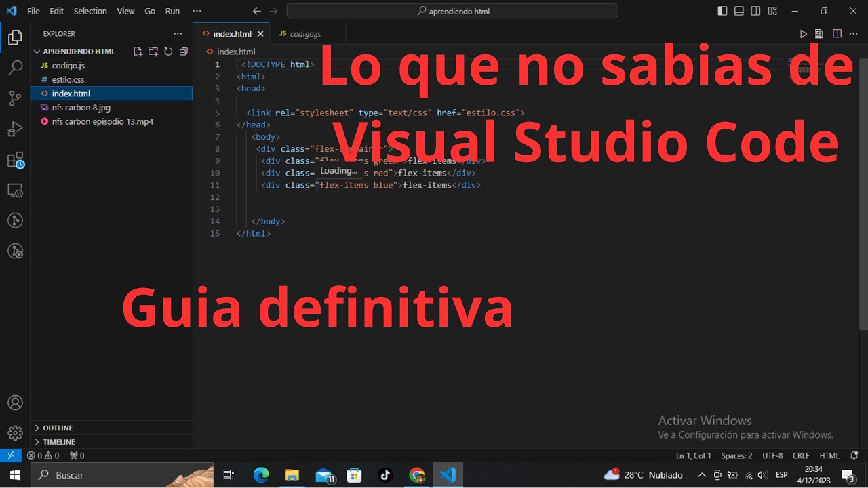Create a new folder in explorer
Viewport: 868px width, 488px height.
(153, 52)
